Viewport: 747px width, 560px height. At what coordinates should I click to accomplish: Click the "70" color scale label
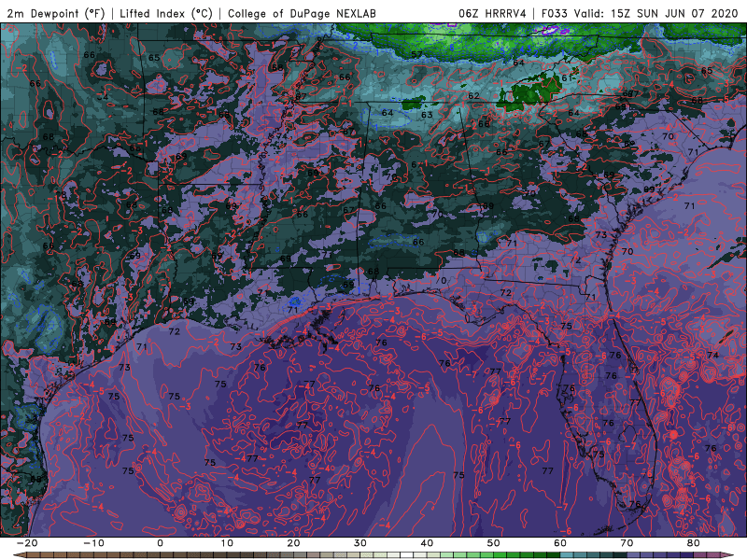627,543
